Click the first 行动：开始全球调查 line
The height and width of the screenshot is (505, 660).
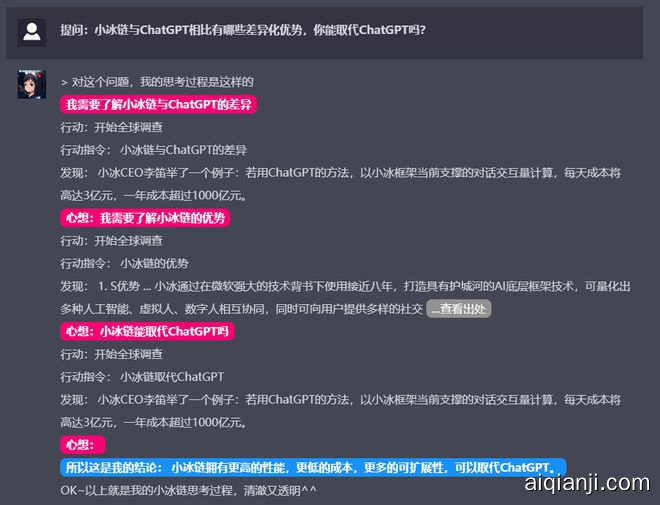[111, 127]
